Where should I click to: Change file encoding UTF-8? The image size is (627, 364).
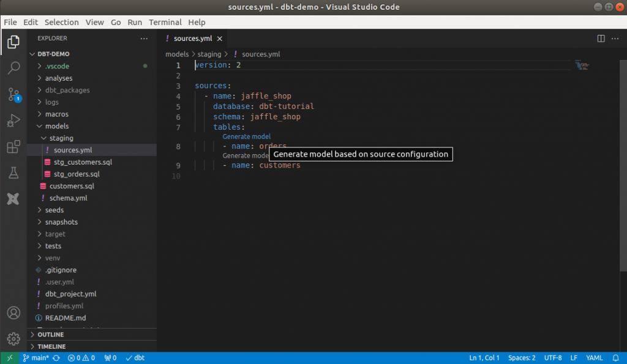point(553,358)
